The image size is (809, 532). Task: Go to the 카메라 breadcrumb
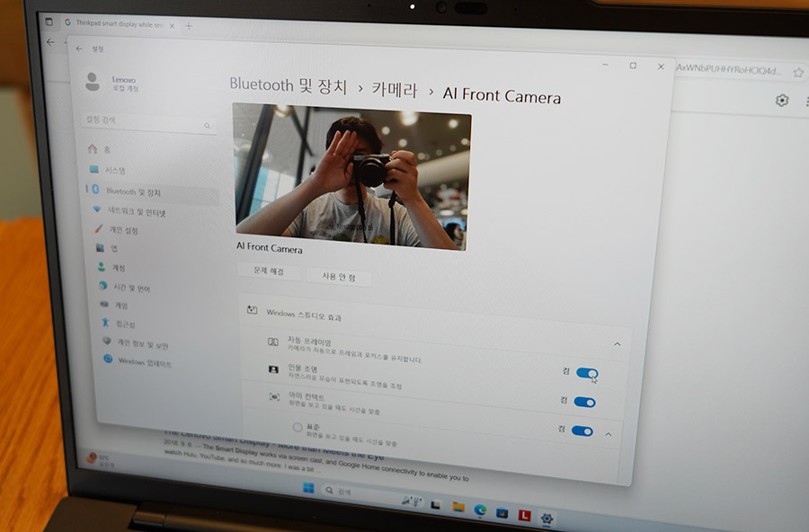(x=396, y=90)
